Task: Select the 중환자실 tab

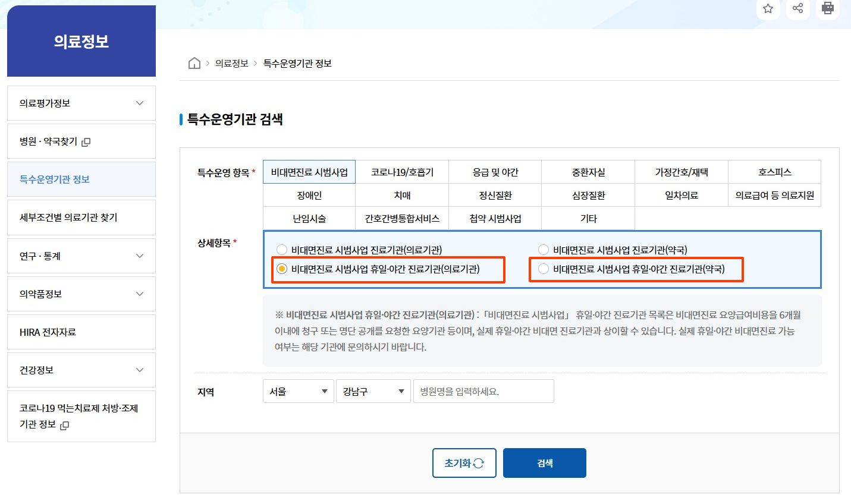Action: pos(589,172)
